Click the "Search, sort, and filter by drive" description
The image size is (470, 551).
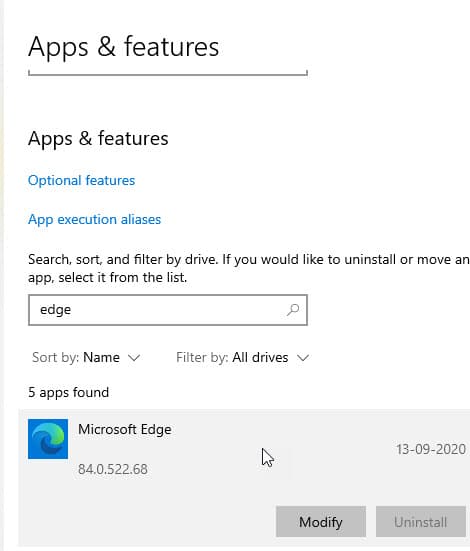click(249, 268)
